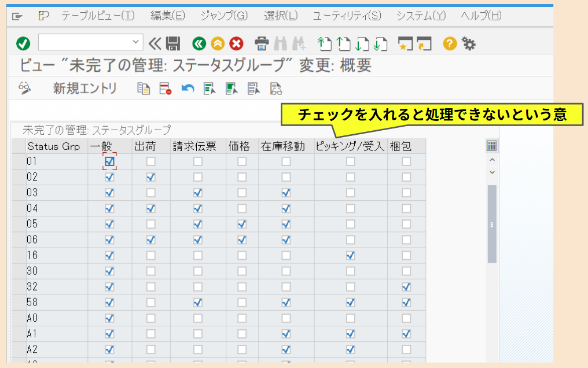Image resolution: width=588 pixels, height=368 pixels.
Task: Uncheck 在庫移動 checkbox for status group A2
Action: click(x=286, y=349)
